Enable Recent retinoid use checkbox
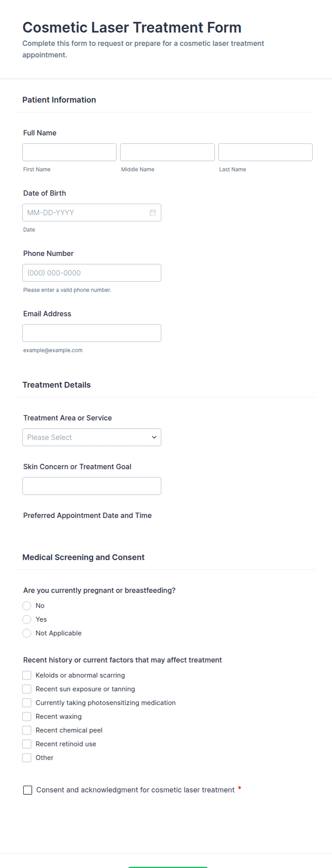Screen dimensions: 332x868 [x=27, y=744]
